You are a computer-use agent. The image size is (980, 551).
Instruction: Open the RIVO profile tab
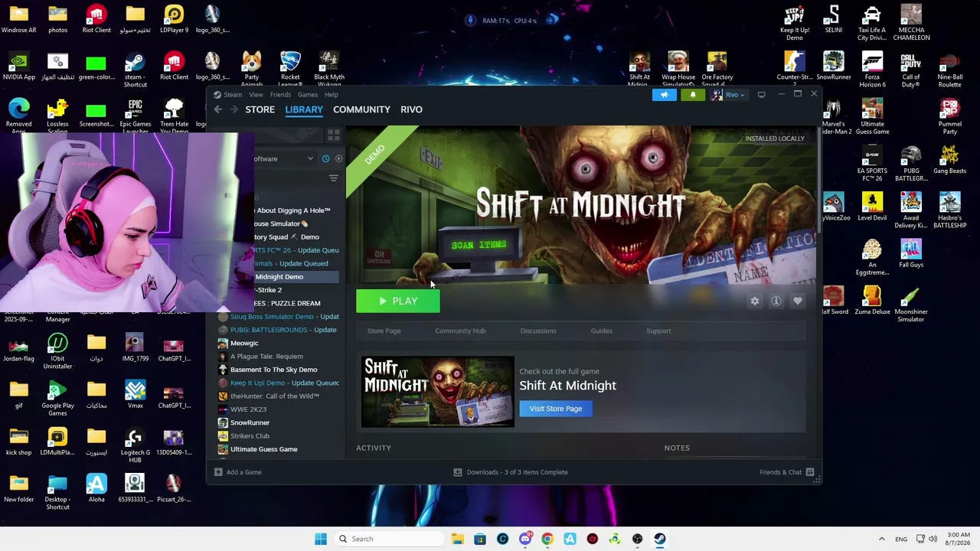[x=411, y=109]
